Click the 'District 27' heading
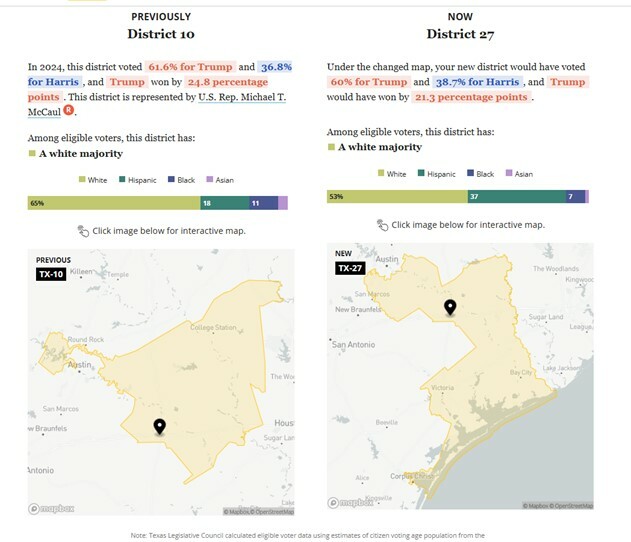This screenshot has height=542, width=631. point(460,34)
